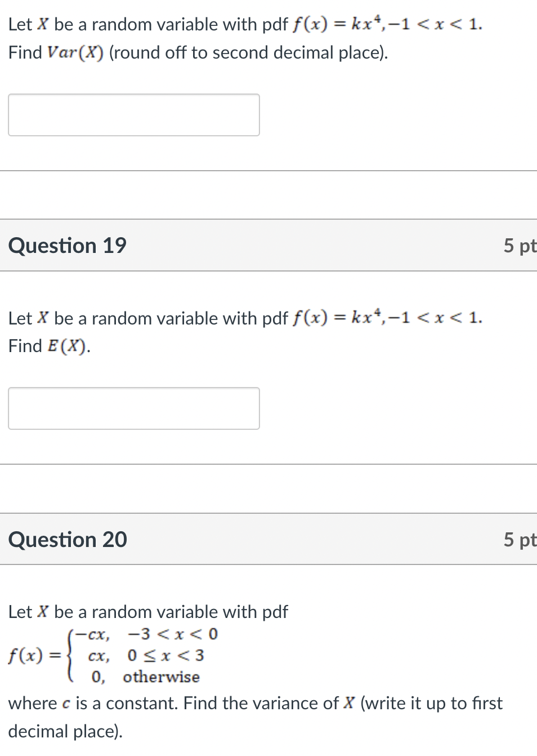Click the answer box for the Var(X) question
Image resolution: width=537 pixels, height=756 pixels.
(133, 115)
